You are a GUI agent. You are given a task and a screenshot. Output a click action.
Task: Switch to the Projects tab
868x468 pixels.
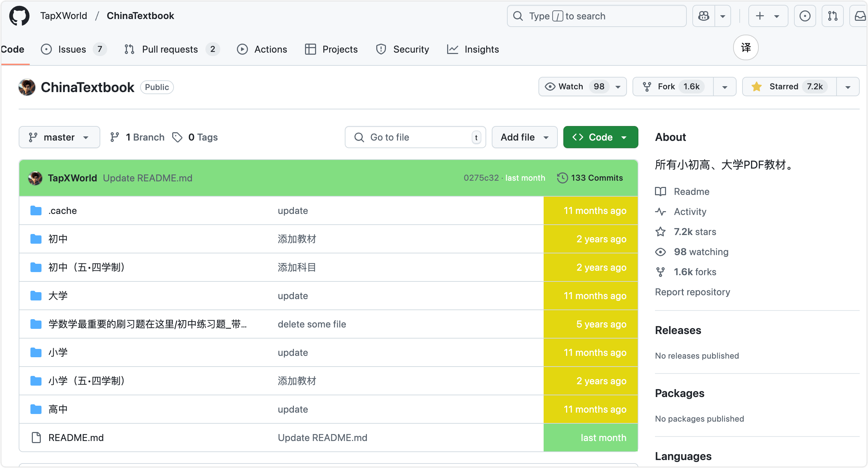[x=331, y=49]
